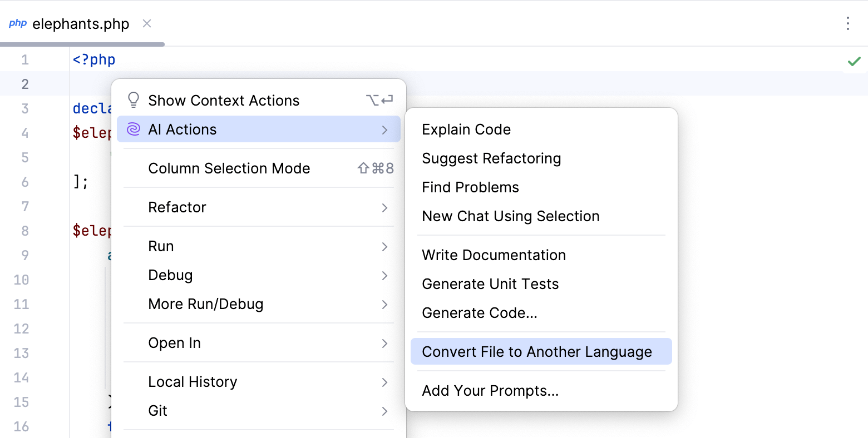
Task: Expand the Open In submenu
Action: coord(174,342)
